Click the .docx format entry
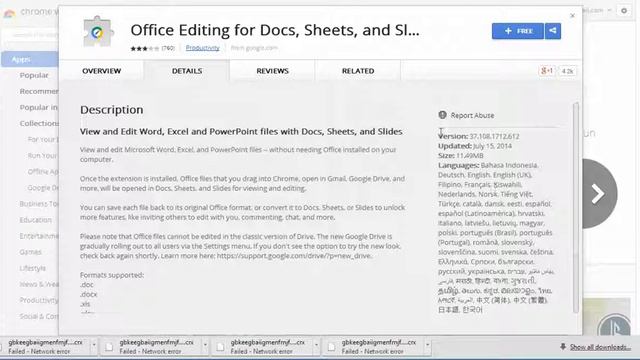Image resolution: width=640 pixels, height=360 pixels. click(x=89, y=294)
